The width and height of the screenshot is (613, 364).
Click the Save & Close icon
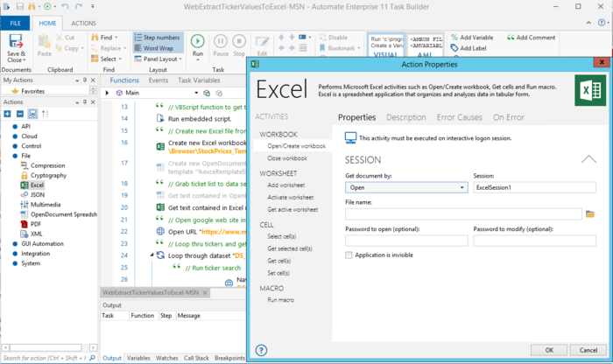pos(16,41)
